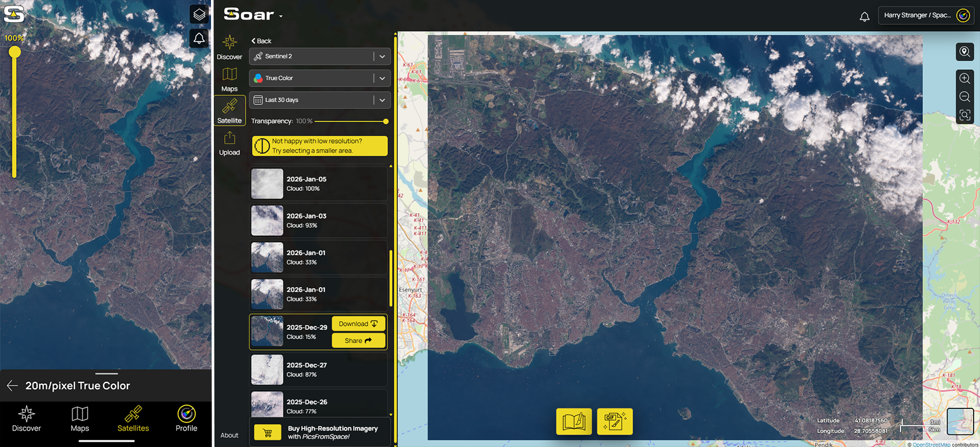The height and width of the screenshot is (447, 980).
Task: Open notifications bell in desktop header
Action: [864, 16]
